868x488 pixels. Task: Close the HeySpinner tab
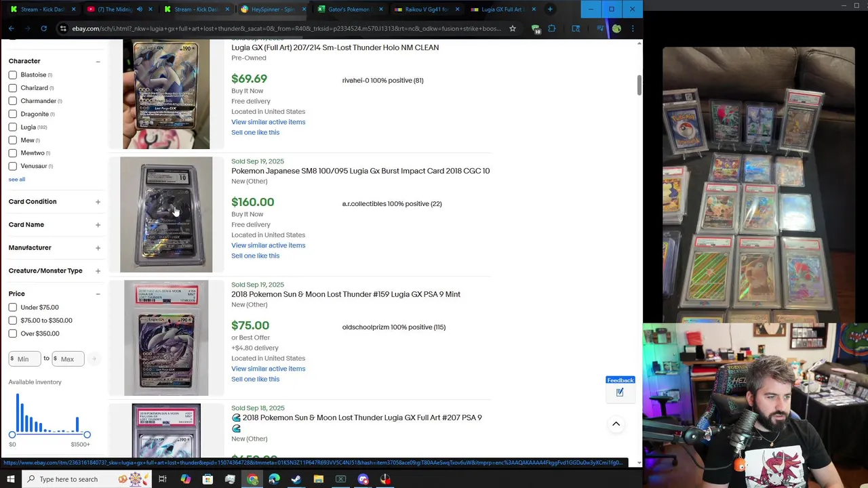304,9
